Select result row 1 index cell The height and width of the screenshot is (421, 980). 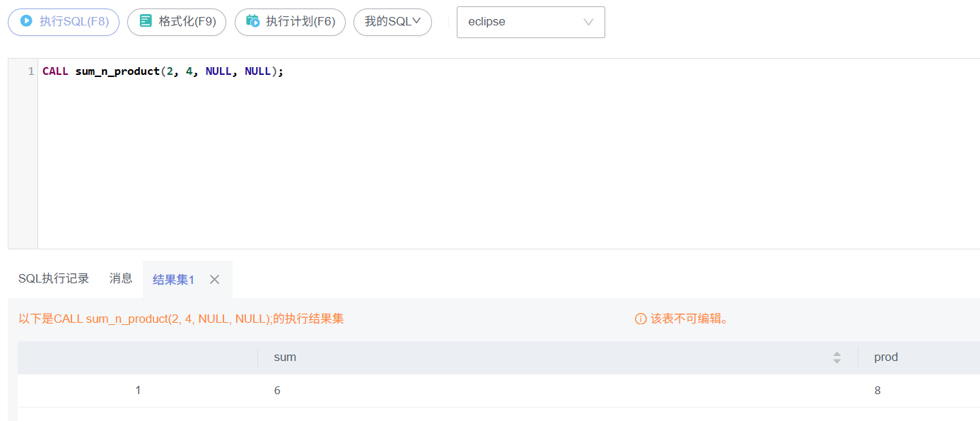138,391
